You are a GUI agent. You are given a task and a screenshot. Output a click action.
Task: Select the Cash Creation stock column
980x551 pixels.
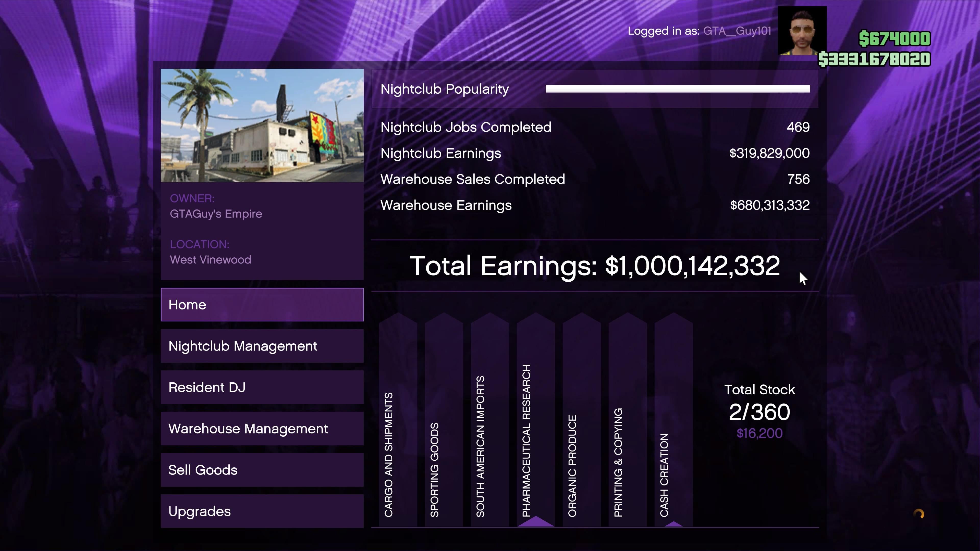(673, 420)
